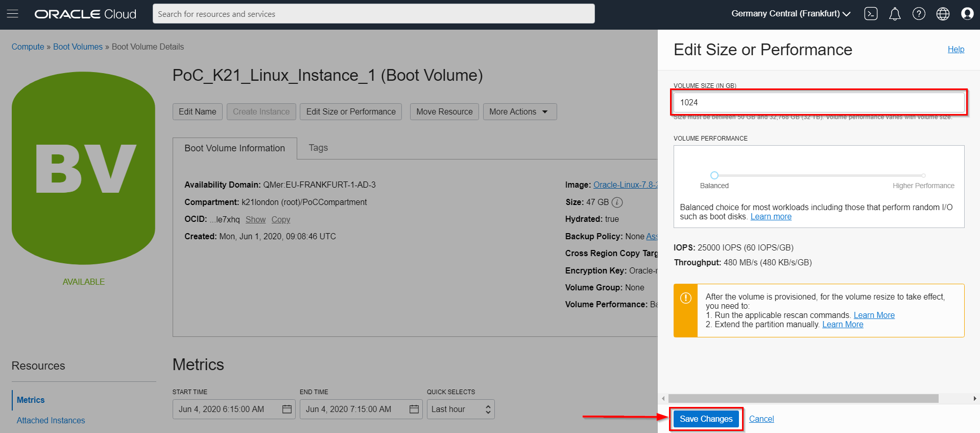This screenshot has height=433, width=980.
Task: Open the Help link in the panel
Action: 956,49
